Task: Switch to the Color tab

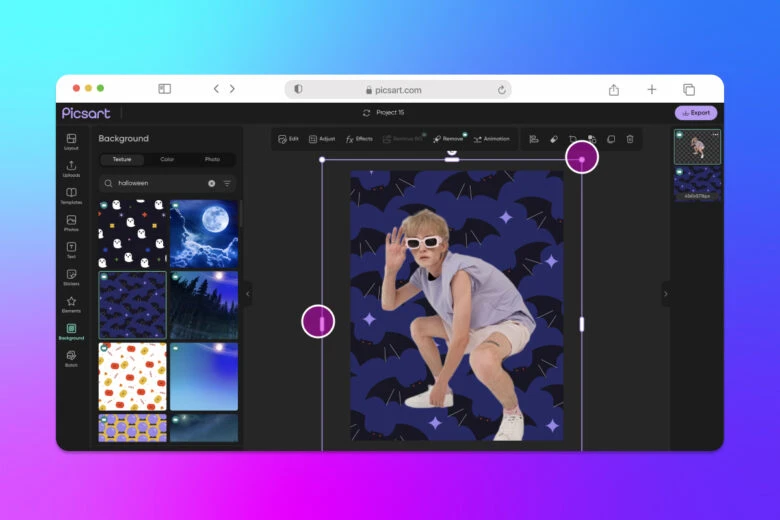Action: [x=167, y=159]
